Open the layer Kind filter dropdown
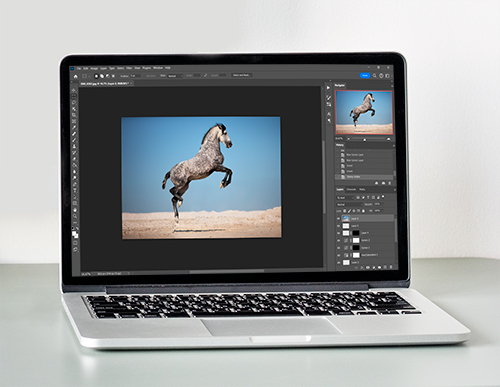Image resolution: width=500 pixels, height=387 pixels. point(345,198)
